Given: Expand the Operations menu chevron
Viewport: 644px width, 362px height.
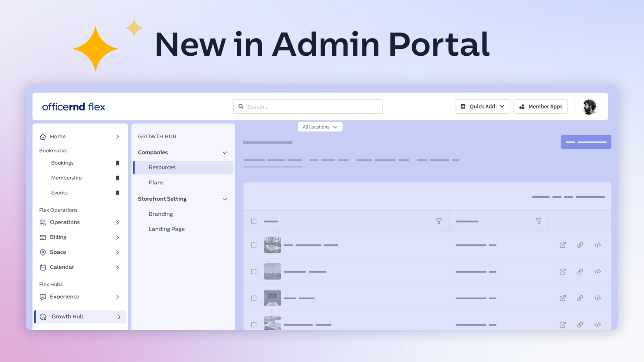Looking at the screenshot, I should click(x=117, y=223).
